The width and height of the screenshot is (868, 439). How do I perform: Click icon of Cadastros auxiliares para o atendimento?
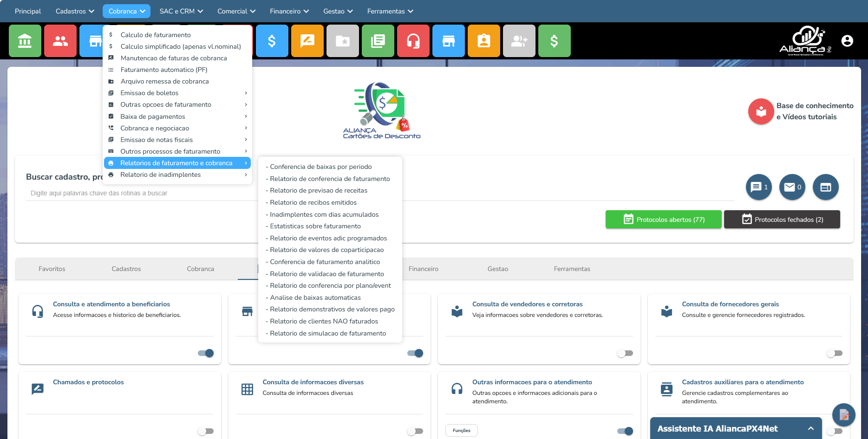point(667,389)
